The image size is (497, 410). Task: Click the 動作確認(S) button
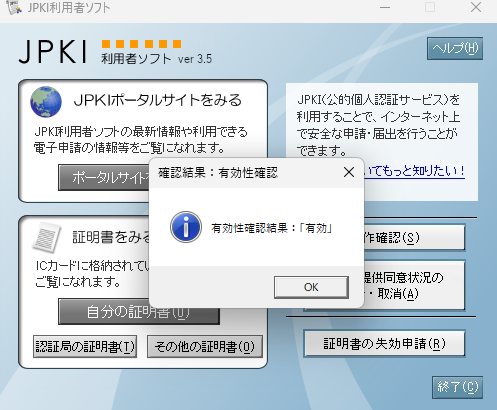coord(414,238)
